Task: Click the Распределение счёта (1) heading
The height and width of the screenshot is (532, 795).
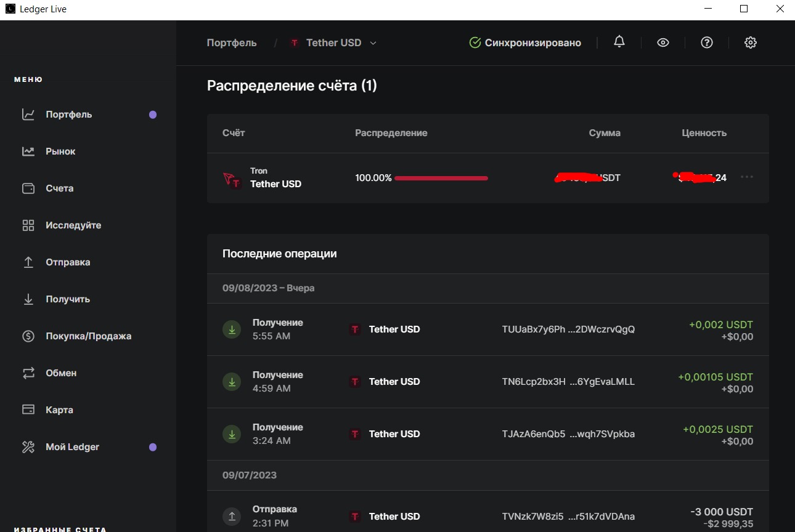Action: point(292,86)
